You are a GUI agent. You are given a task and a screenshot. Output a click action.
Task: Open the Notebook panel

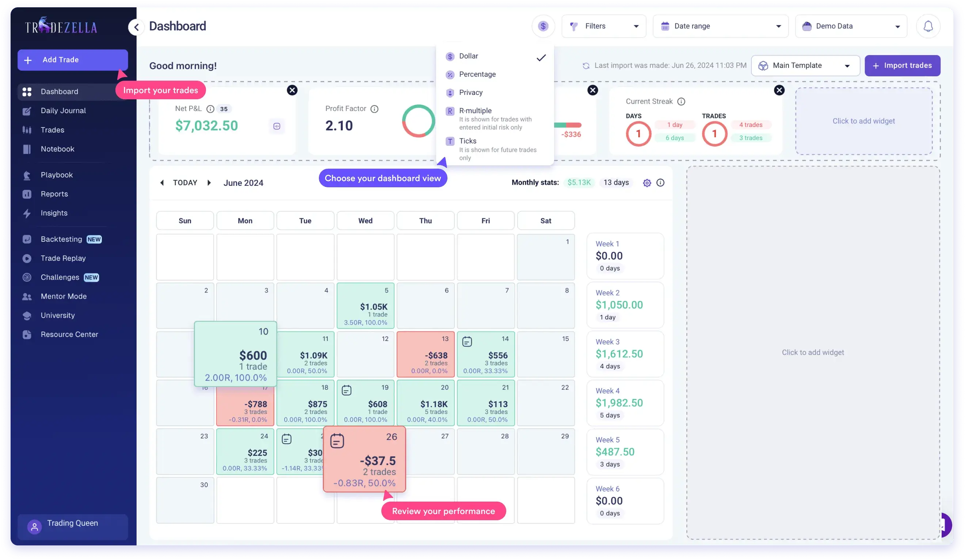[57, 149]
